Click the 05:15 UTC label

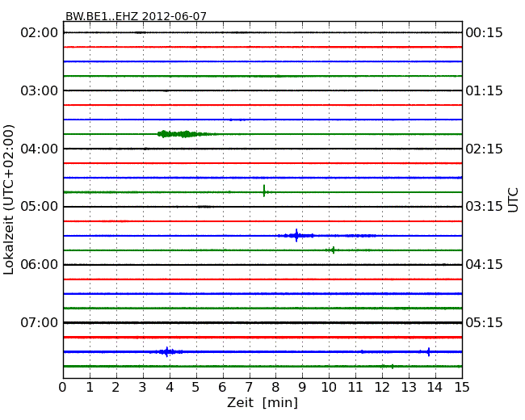484,323
